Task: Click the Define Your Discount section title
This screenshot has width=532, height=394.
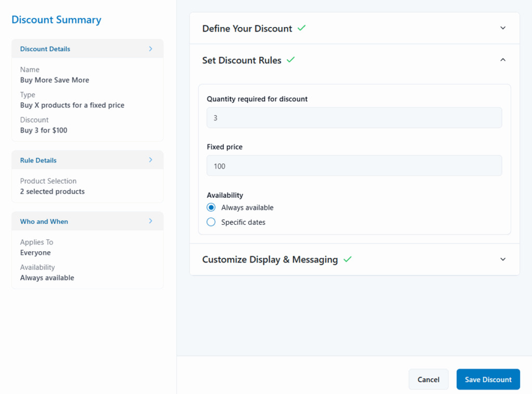Action: [247, 29]
